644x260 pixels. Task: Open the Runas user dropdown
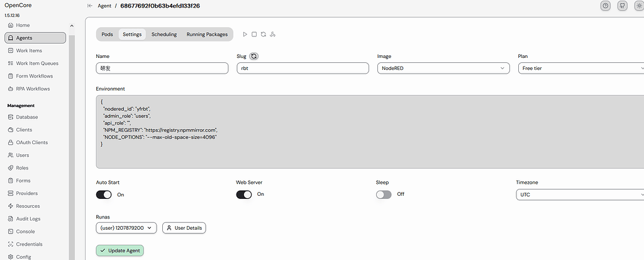[126, 228]
